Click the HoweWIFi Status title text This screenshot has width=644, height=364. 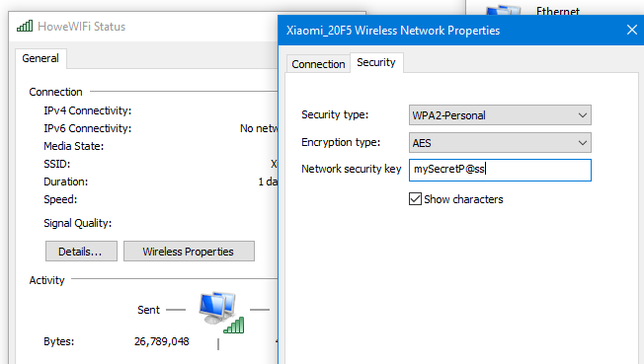81,27
